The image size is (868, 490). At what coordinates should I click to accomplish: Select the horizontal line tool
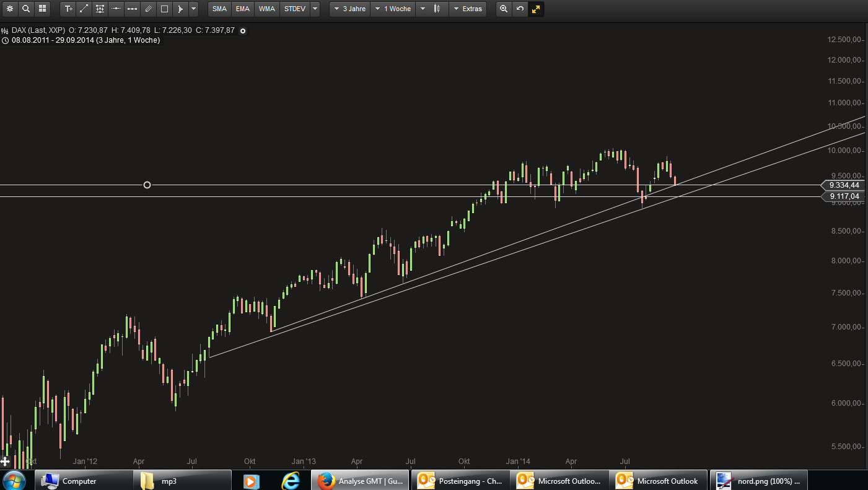click(116, 9)
